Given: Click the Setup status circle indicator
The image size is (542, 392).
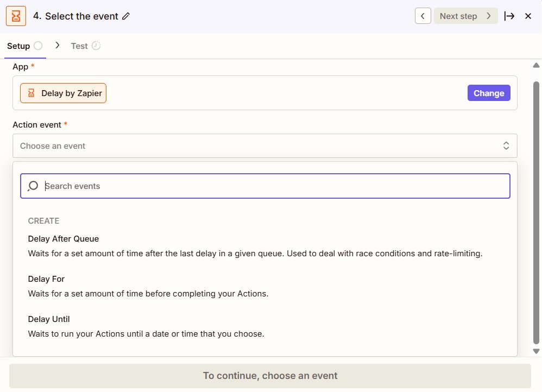Looking at the screenshot, I should [38, 46].
